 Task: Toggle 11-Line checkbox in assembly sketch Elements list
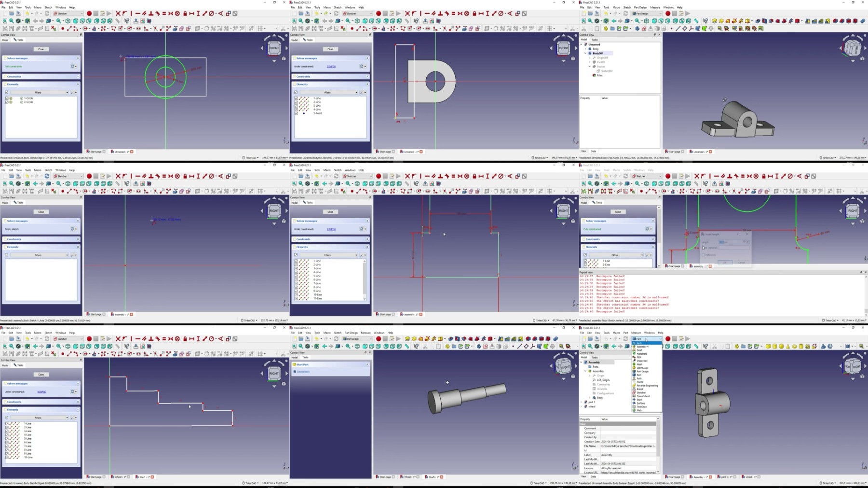pyautogui.click(x=296, y=298)
